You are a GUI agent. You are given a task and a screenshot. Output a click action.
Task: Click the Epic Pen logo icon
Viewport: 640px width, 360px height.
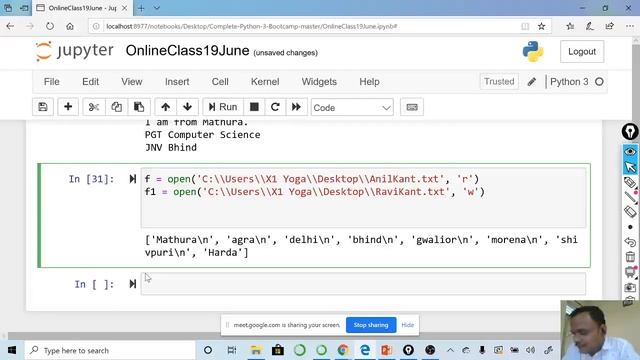pos(630,132)
